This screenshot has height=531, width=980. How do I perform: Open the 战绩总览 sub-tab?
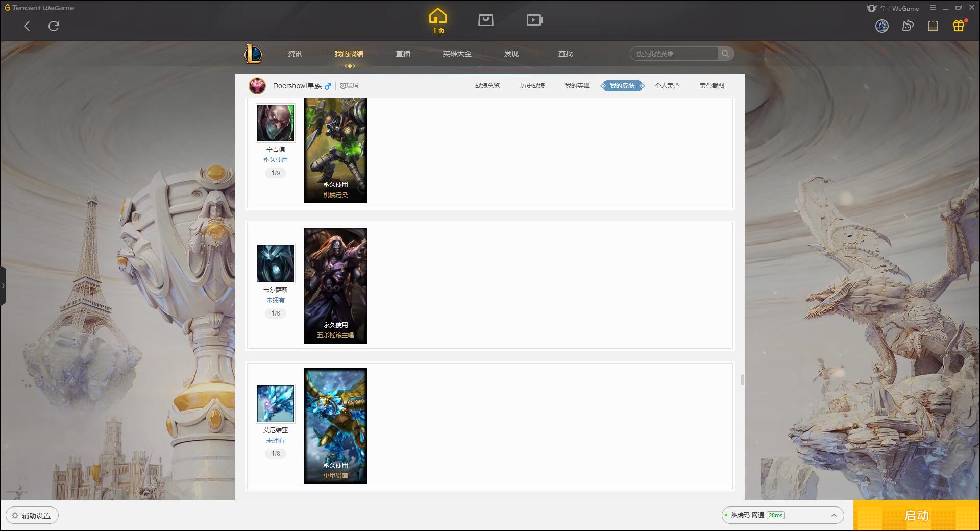click(487, 86)
